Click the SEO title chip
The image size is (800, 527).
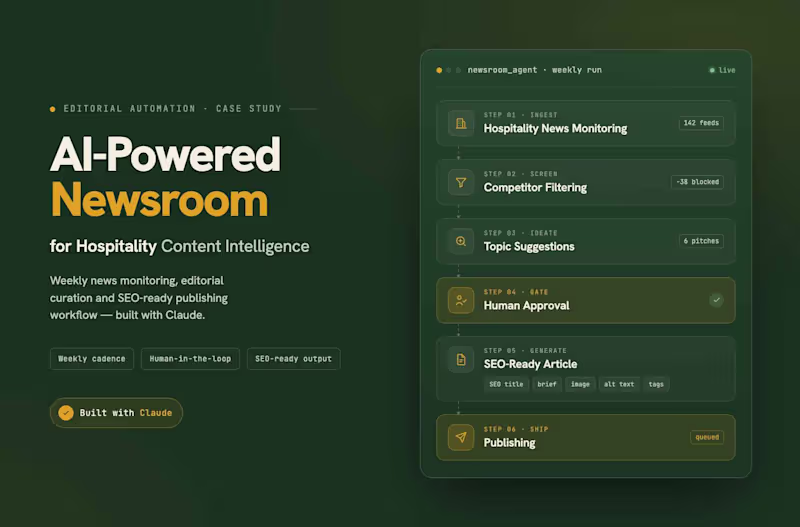click(506, 384)
